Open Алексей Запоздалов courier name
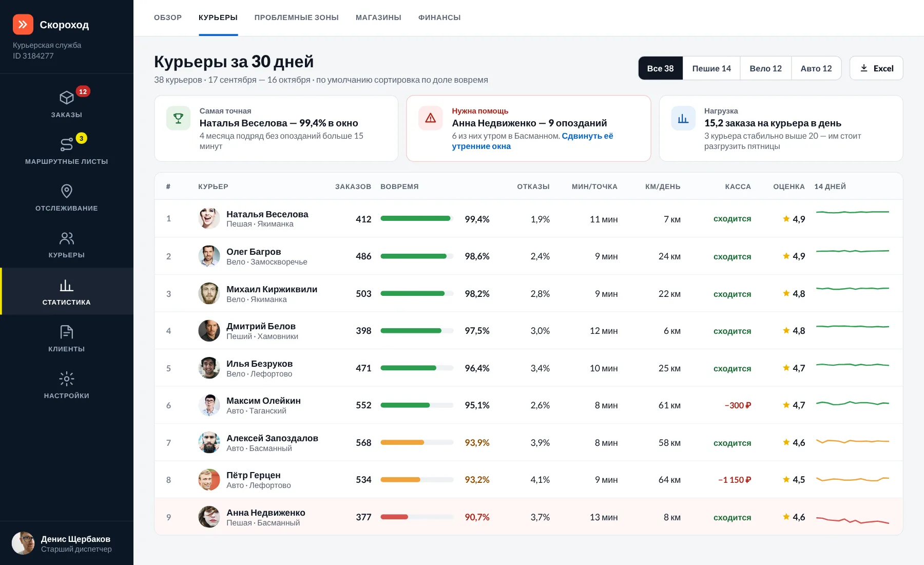Screen dimensions: 924x565 [273, 438]
